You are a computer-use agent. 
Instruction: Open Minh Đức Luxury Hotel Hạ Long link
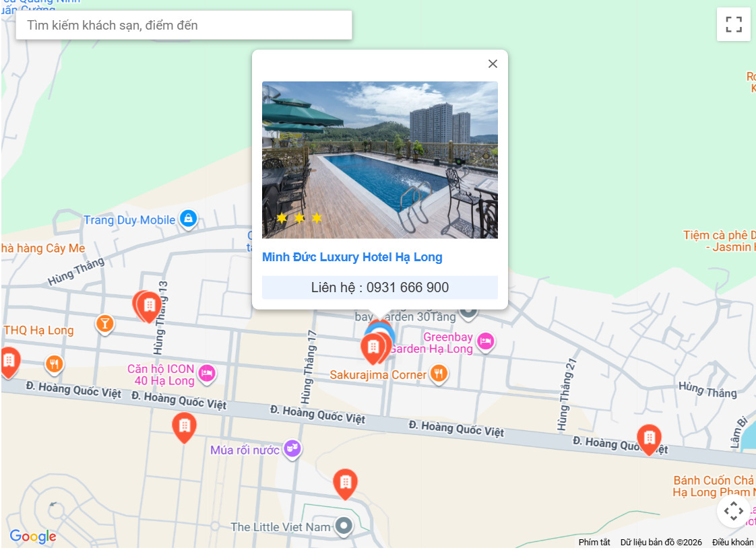(352, 257)
